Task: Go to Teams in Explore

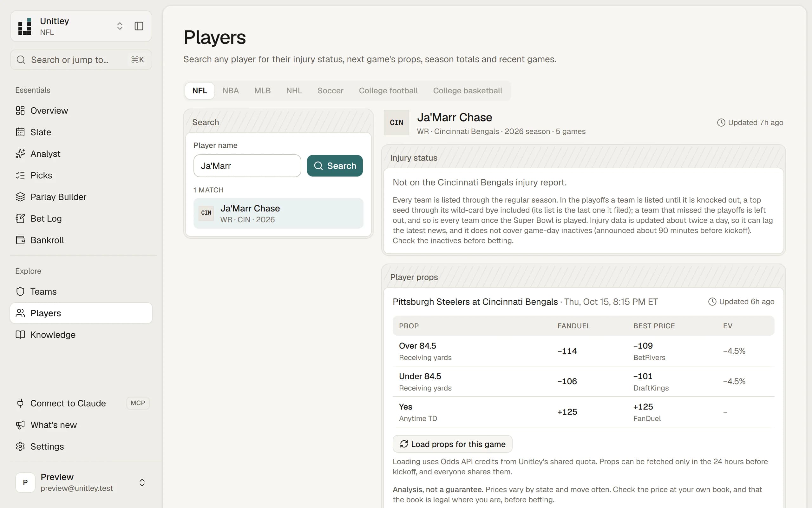Action: pyautogui.click(x=81, y=291)
